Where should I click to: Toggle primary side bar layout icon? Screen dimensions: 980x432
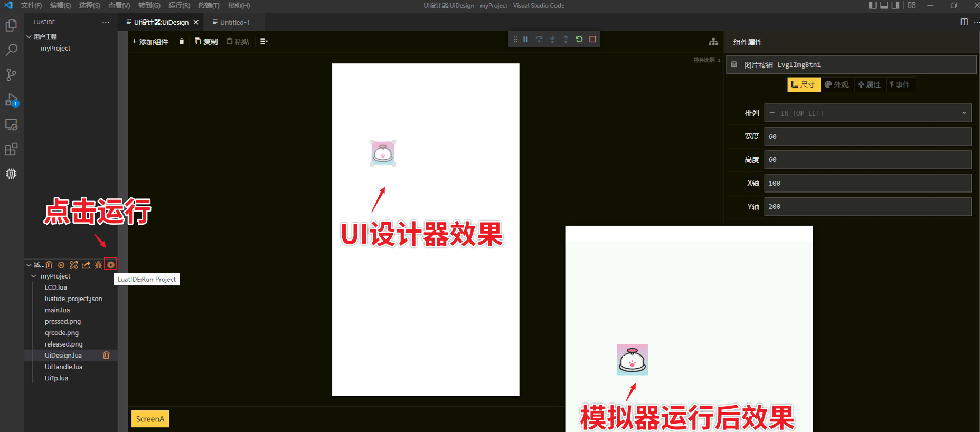point(873,5)
